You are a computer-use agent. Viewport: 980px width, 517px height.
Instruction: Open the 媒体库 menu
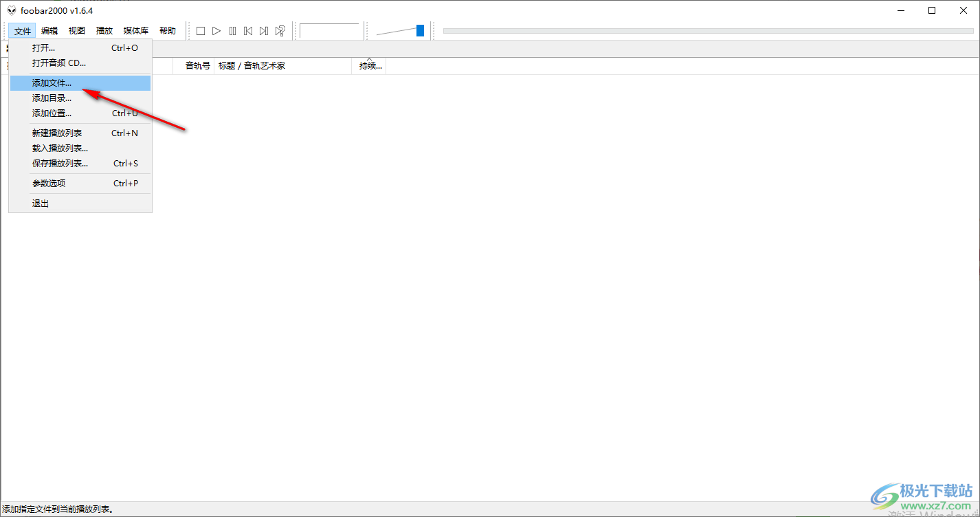click(x=136, y=31)
